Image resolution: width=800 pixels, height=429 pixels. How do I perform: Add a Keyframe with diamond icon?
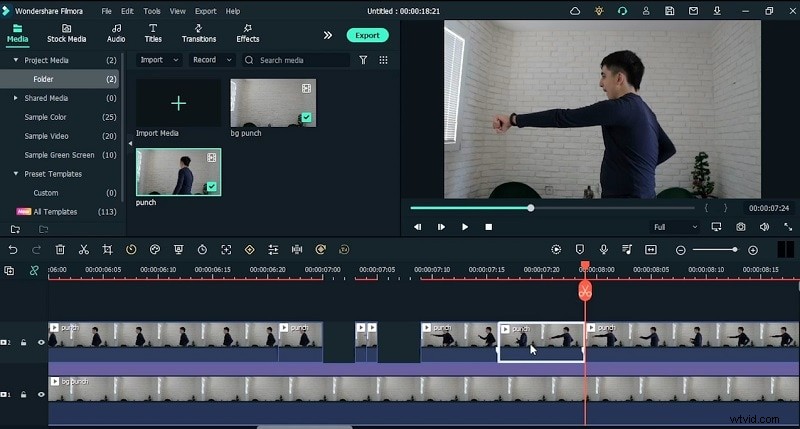pos(249,249)
